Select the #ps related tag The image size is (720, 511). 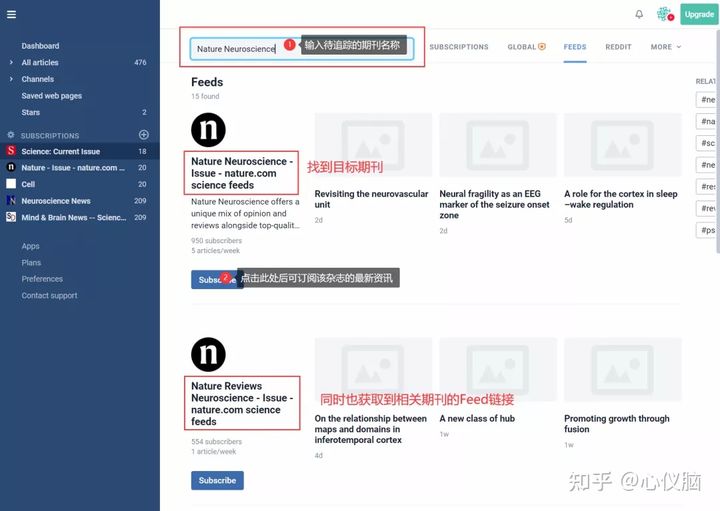(707, 230)
